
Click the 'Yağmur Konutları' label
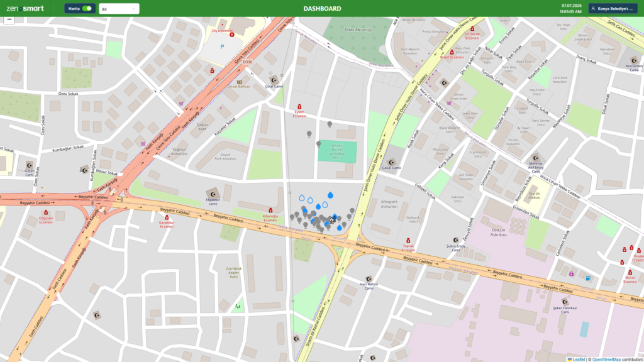coord(179,151)
